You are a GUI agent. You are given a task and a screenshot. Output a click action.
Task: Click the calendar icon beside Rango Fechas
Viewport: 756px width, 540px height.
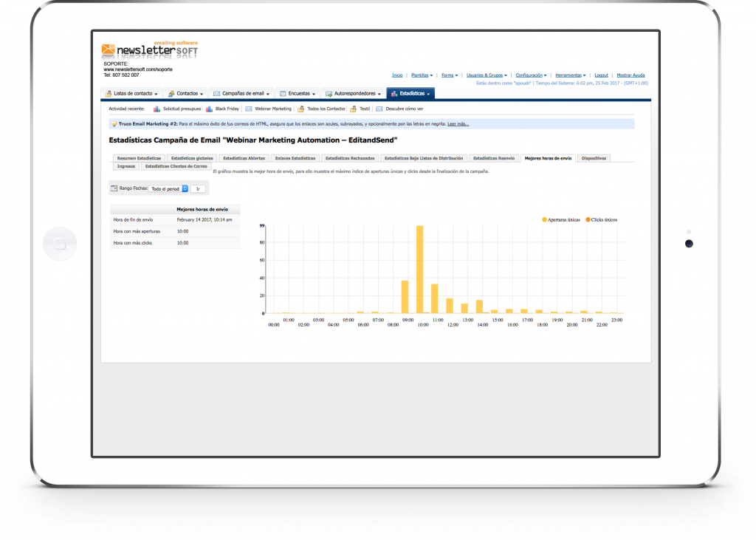tap(114, 188)
